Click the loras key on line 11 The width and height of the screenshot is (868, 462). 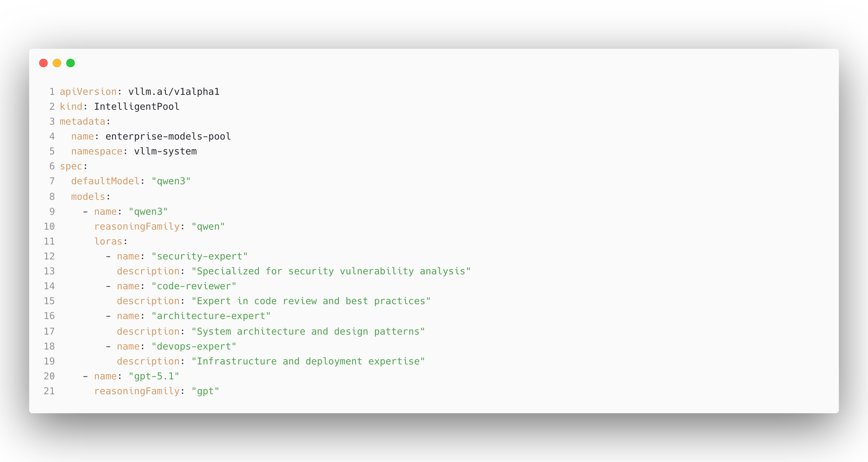click(108, 241)
